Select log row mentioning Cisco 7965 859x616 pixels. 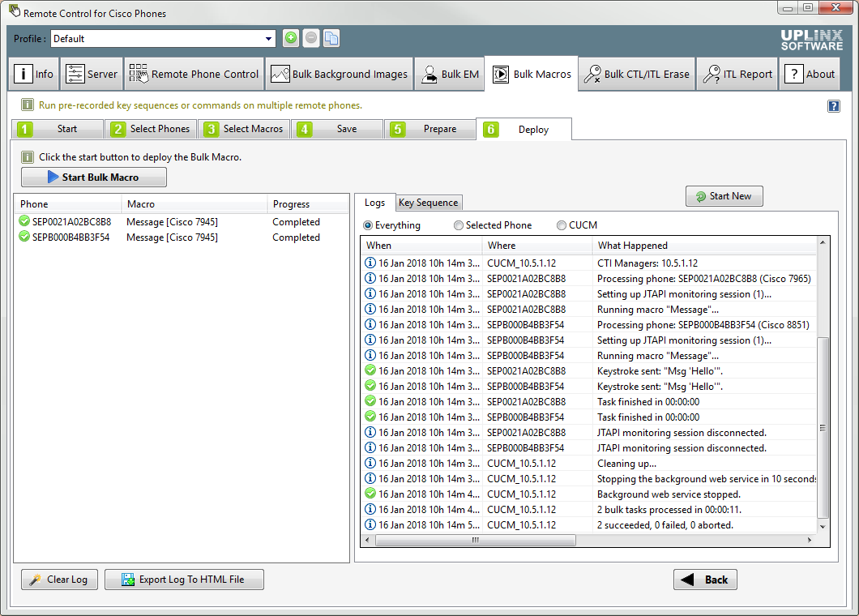589,278
